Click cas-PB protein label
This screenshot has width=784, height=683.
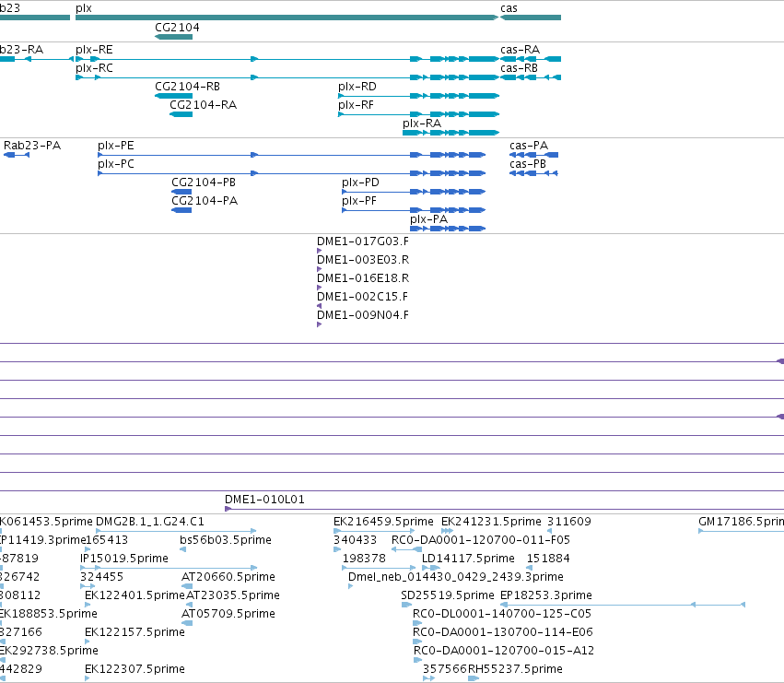click(x=528, y=164)
